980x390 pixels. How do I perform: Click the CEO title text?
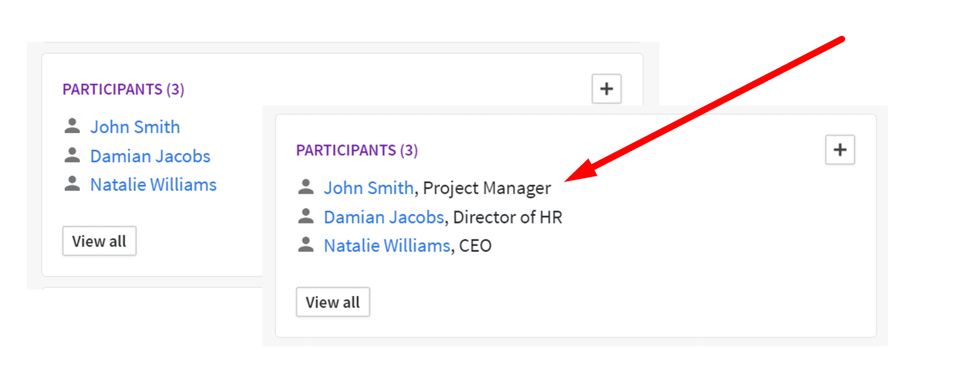point(475,245)
